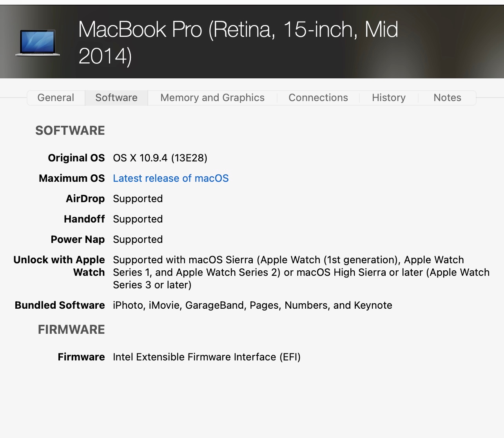Viewport: 504px width, 438px height.
Task: Click the SOFTWARE section heading
Action: pyautogui.click(x=70, y=130)
